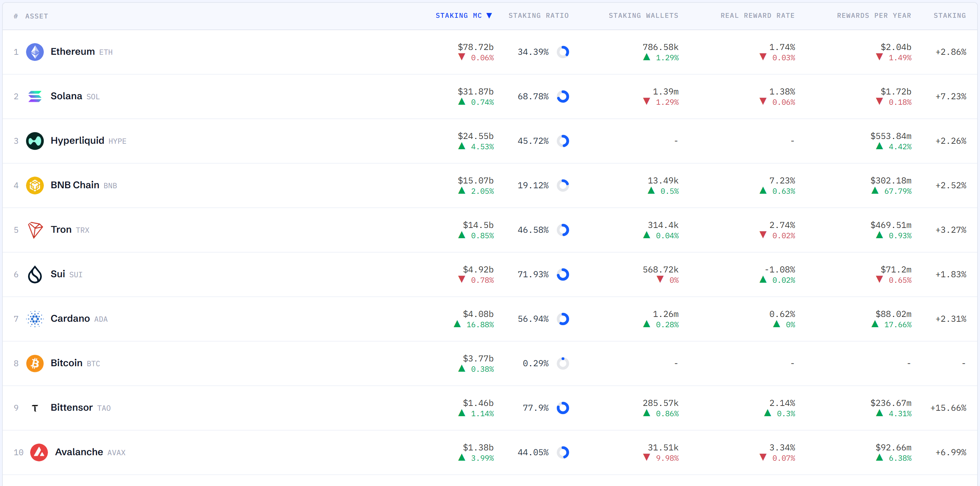Viewport: 980px width, 486px height.
Task: Sort by Real Reward Rate column
Action: point(757,16)
